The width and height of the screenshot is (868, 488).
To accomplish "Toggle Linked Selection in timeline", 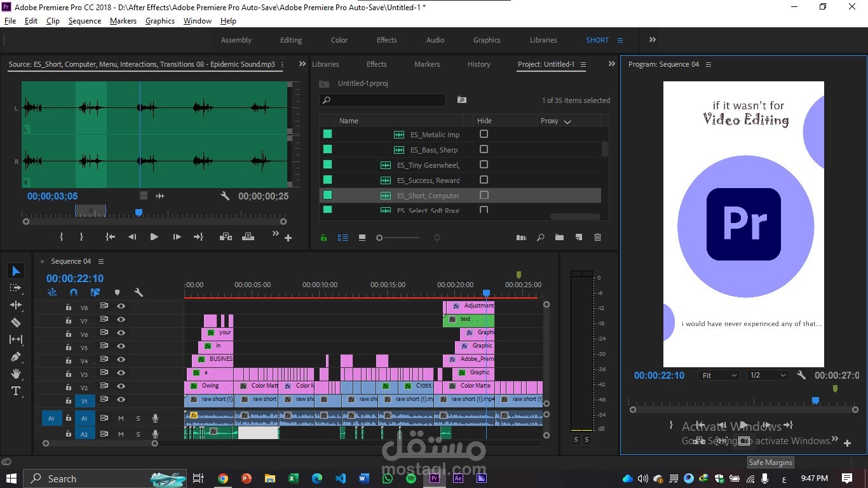I will 95,292.
